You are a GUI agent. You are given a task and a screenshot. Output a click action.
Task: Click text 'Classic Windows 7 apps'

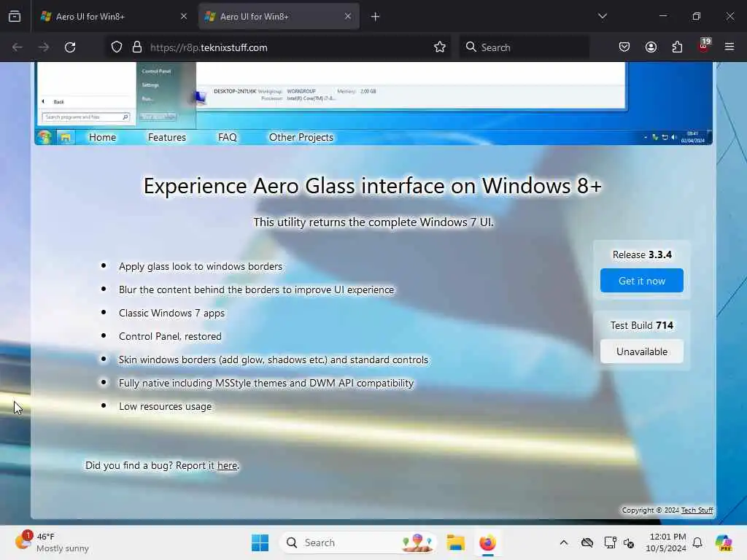pyautogui.click(x=171, y=313)
